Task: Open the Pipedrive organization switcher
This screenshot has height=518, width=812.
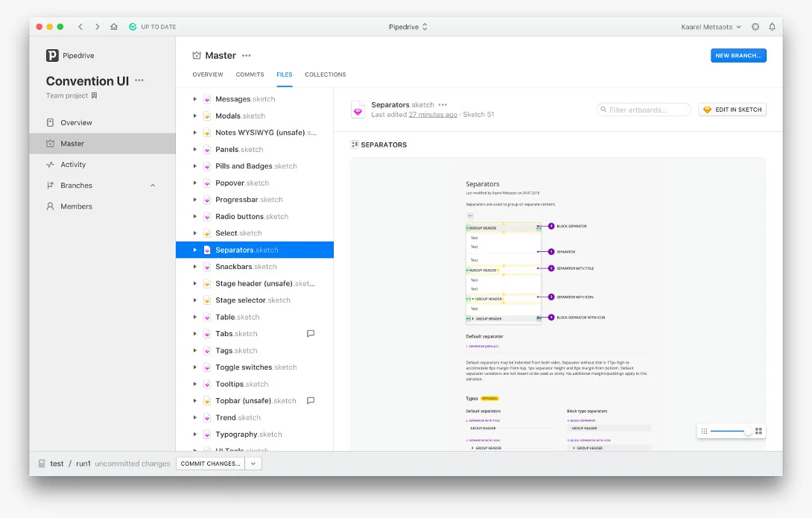Action: [x=408, y=27]
